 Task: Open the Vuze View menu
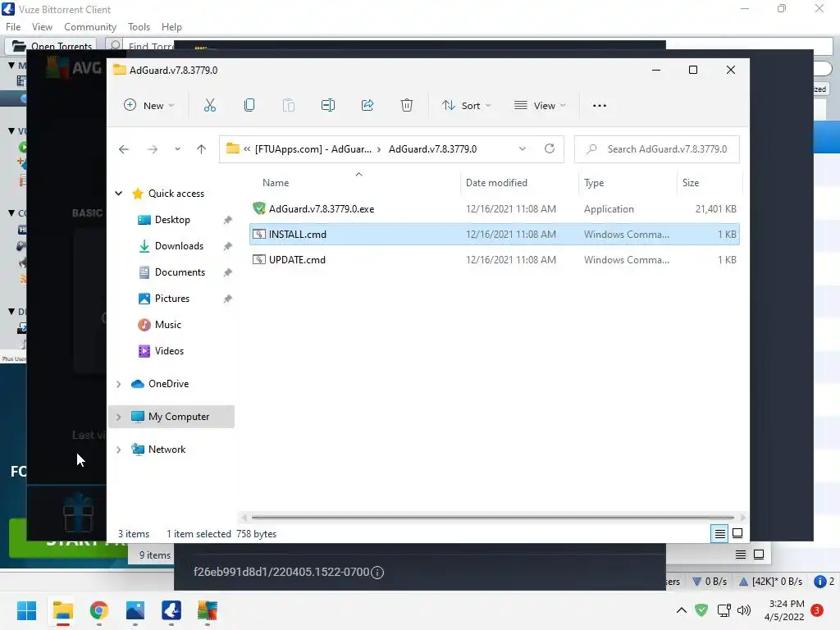point(43,27)
